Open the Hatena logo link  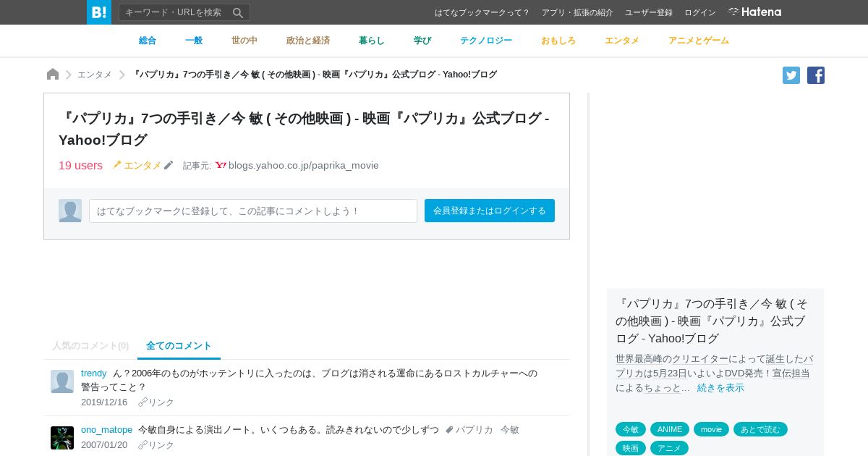point(754,12)
